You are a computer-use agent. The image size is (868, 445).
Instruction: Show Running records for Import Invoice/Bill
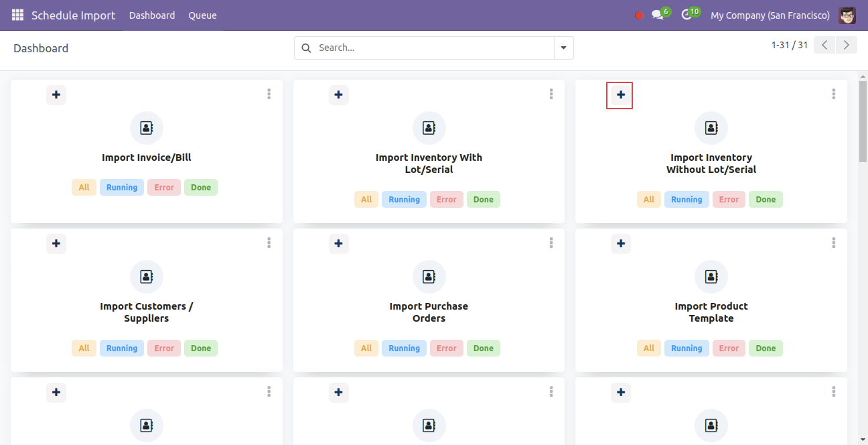tap(122, 188)
